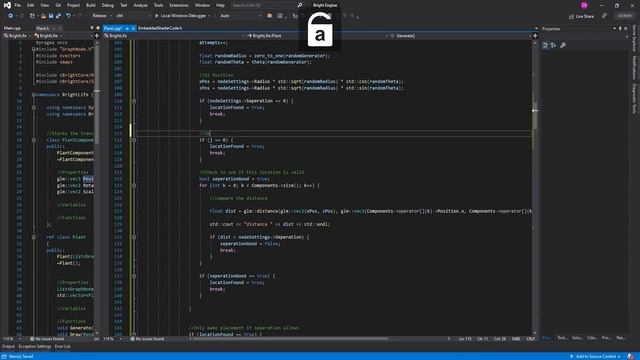Open the Edit menu
Screen dimensions: 640x360
[x=31, y=5]
